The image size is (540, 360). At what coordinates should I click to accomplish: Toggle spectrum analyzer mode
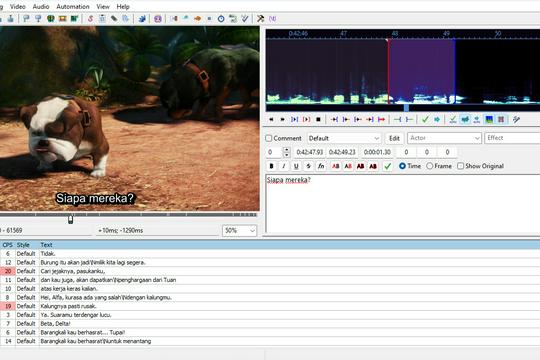click(x=489, y=120)
